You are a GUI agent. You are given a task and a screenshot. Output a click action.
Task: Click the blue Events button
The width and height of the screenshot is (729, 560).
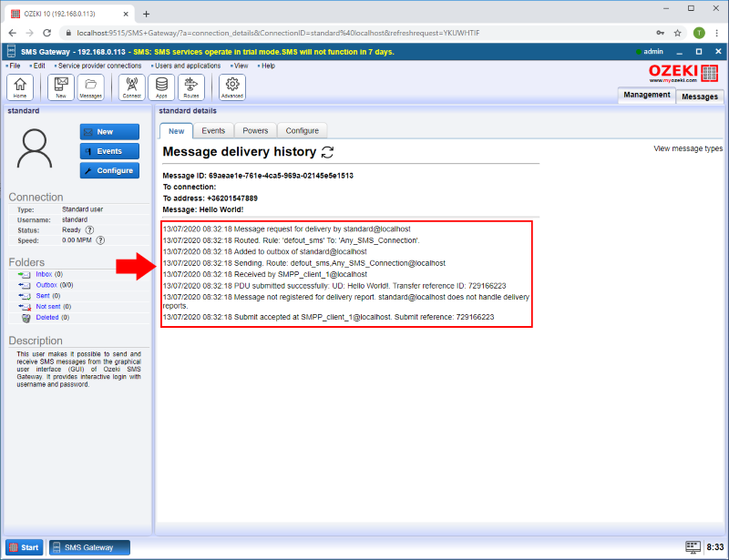(x=109, y=151)
